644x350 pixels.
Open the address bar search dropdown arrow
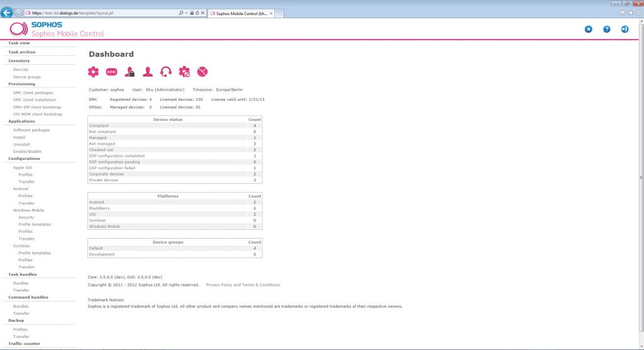[186, 13]
